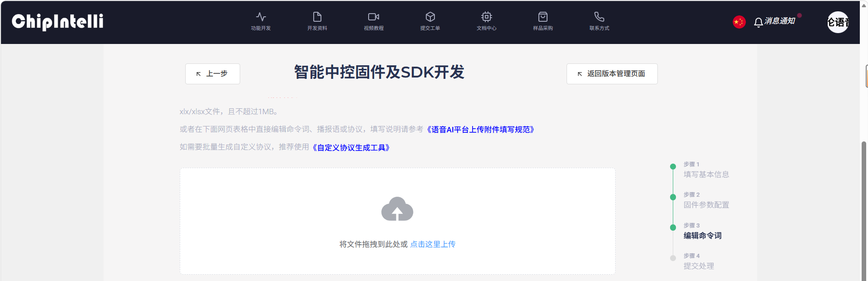Open 自定义协议生成工具 link
The image size is (868, 281).
click(351, 148)
